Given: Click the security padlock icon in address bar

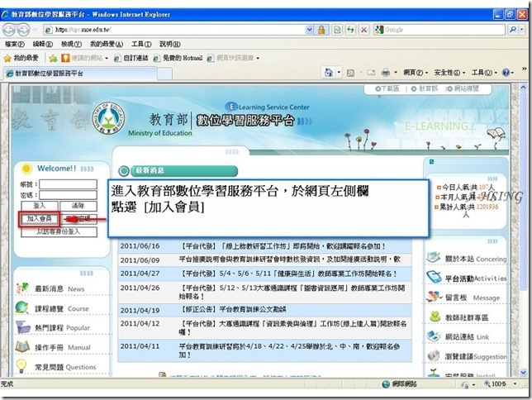Looking at the screenshot, I should pyautogui.click(x=321, y=30).
